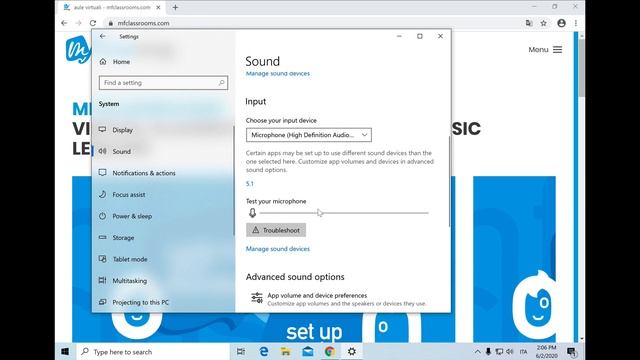
Task: Open Task View on taskbar
Action: (241, 351)
